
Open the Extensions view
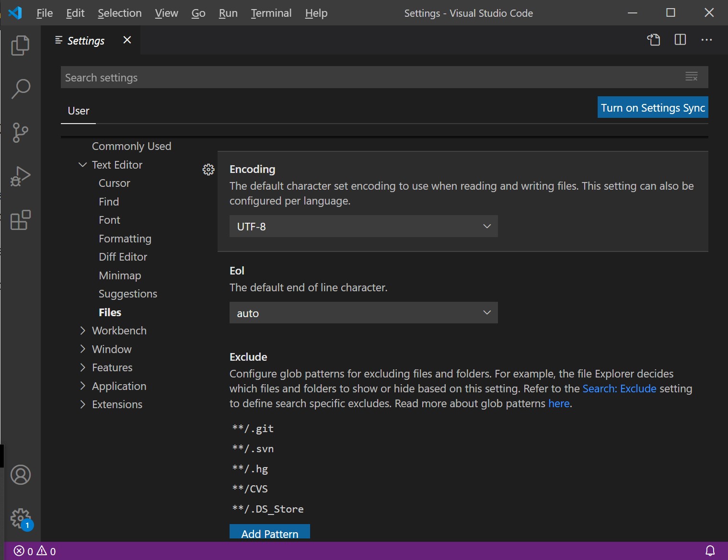click(x=20, y=220)
